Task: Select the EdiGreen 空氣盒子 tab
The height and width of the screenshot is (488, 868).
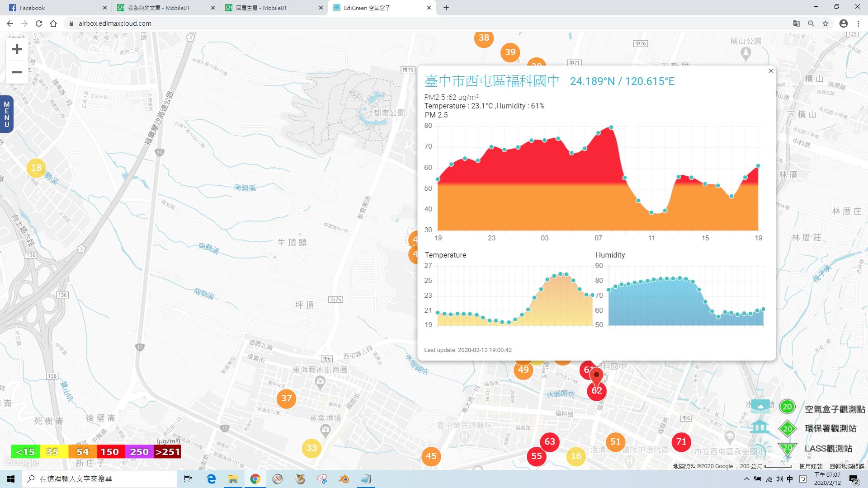Action: click(x=382, y=8)
